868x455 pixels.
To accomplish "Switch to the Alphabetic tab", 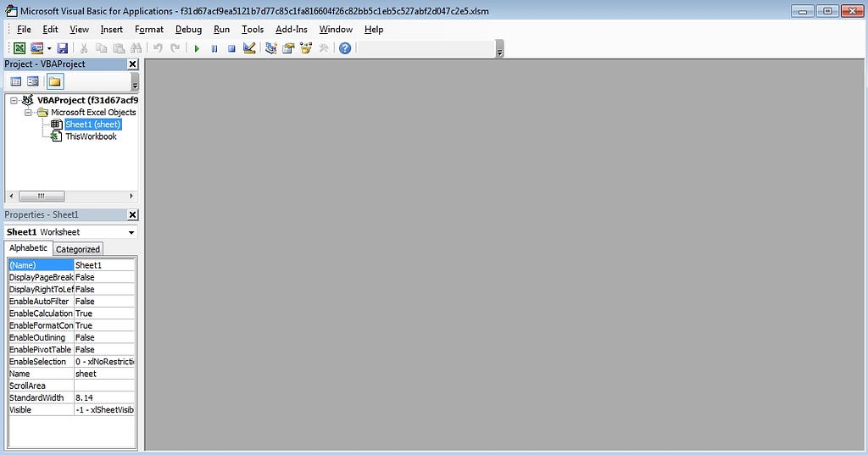I will click(x=28, y=248).
